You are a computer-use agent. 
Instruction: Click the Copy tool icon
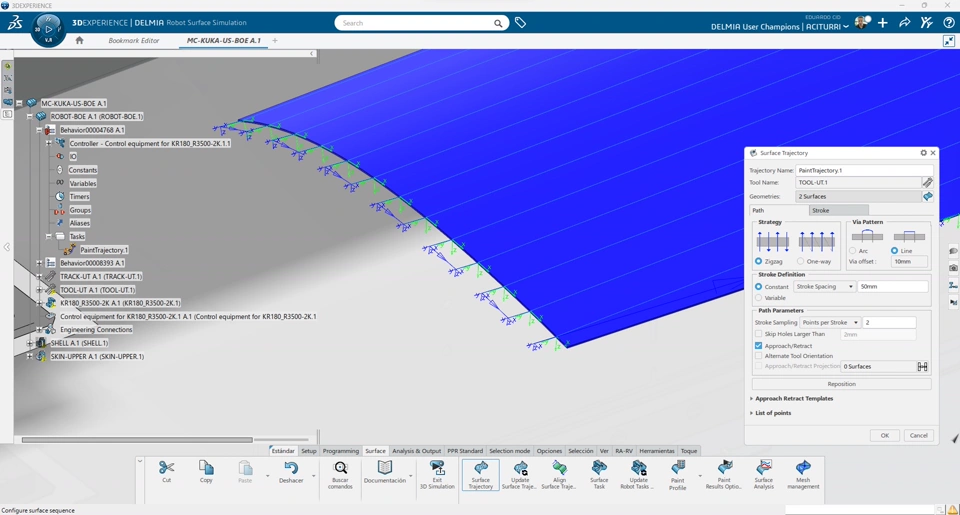[206, 468]
